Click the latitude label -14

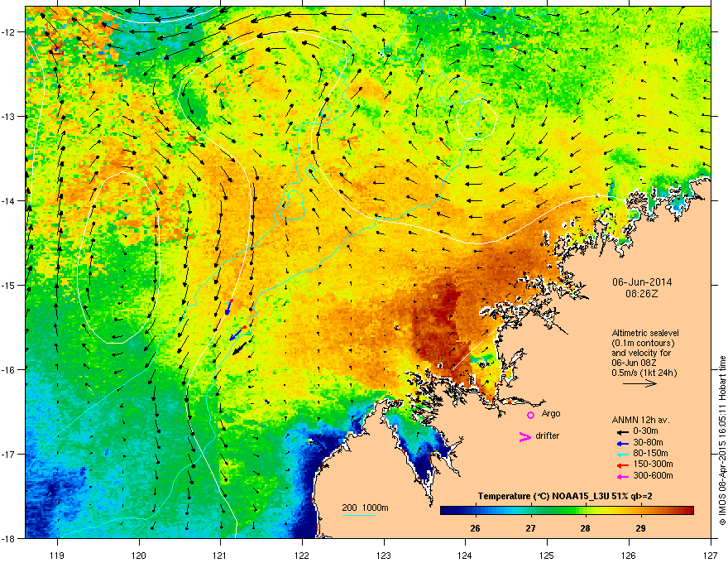[x=9, y=200]
